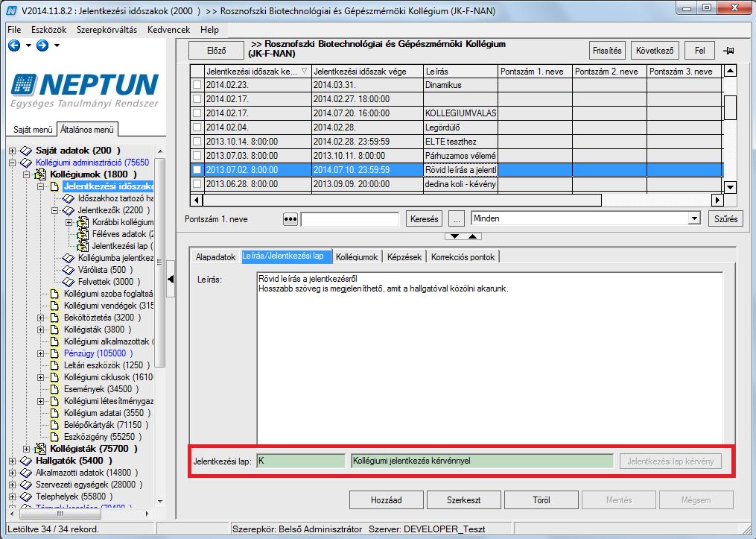Viewport: 756px width, 539px height.
Task: Open the Eszközök menu
Action: pos(48,30)
